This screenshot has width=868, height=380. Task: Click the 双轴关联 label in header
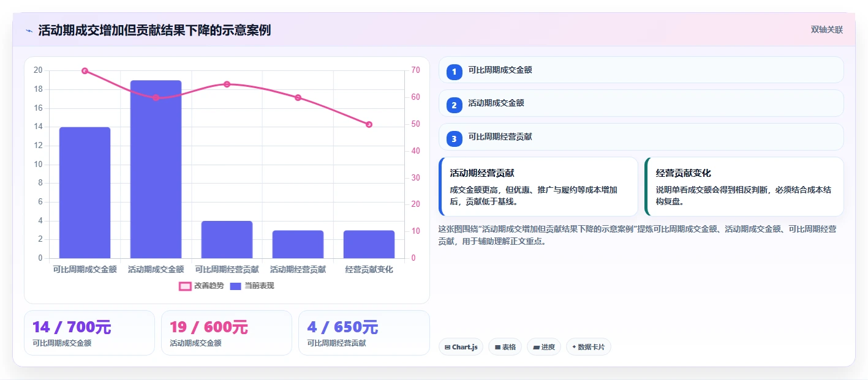click(827, 30)
